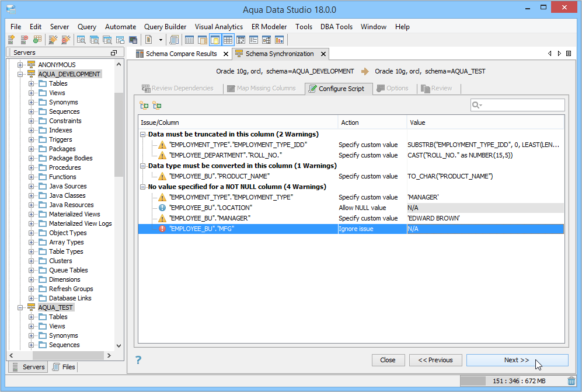582x392 pixels.
Task: Click the disconnect plug icon with red minus
Action: [66, 40]
